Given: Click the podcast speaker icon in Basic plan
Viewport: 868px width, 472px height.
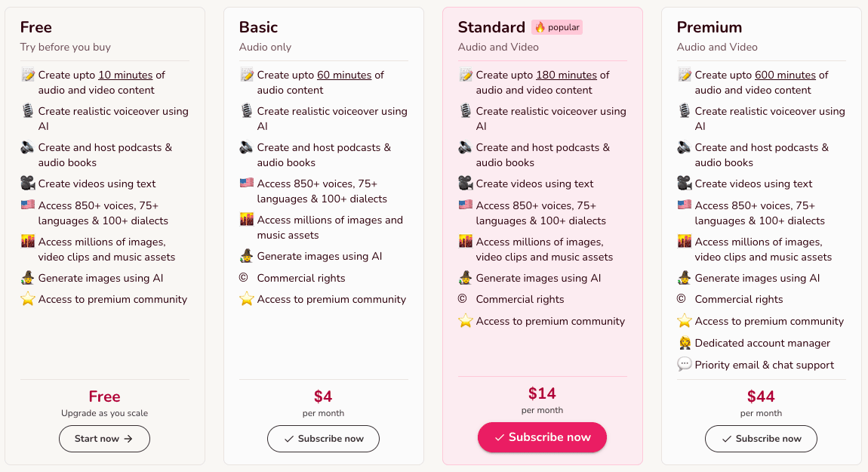Looking at the screenshot, I should [246, 147].
